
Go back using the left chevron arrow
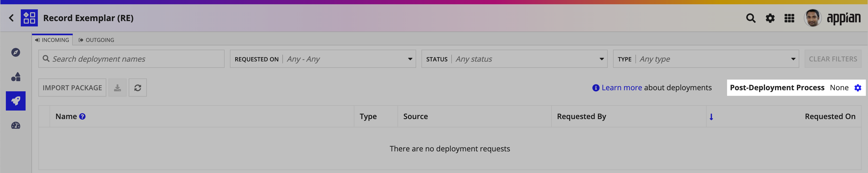pyautogui.click(x=11, y=18)
